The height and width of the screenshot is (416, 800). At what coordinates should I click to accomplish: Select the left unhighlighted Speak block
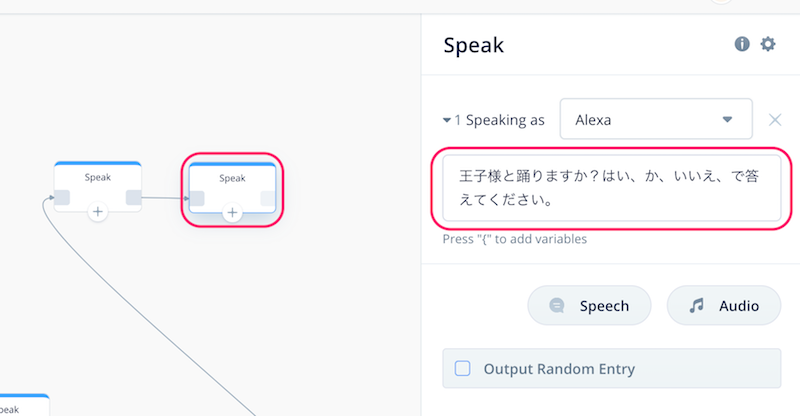coord(97,187)
